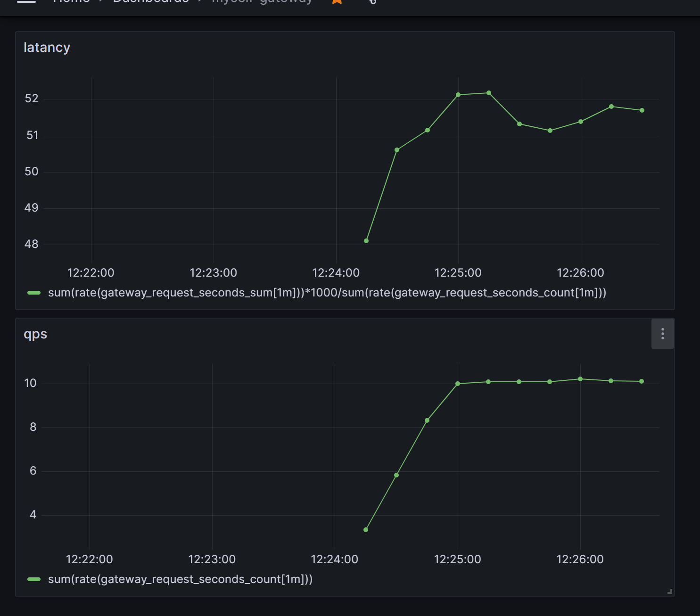The width and height of the screenshot is (700, 616).
Task: Select the latency data point at 12:26:00
Action: pyautogui.click(x=581, y=122)
